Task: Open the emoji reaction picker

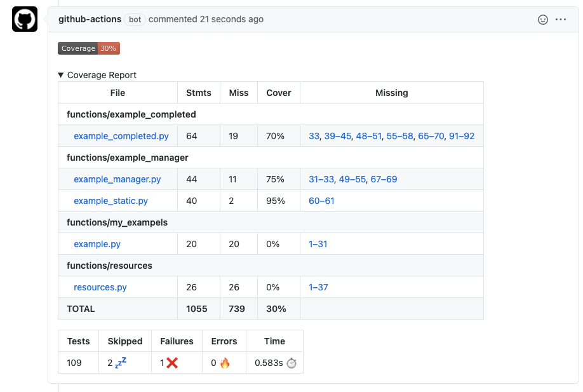Action: pyautogui.click(x=543, y=19)
